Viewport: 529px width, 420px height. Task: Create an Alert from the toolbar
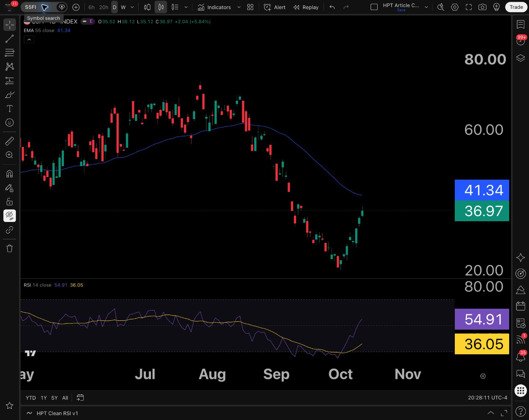[x=275, y=7]
